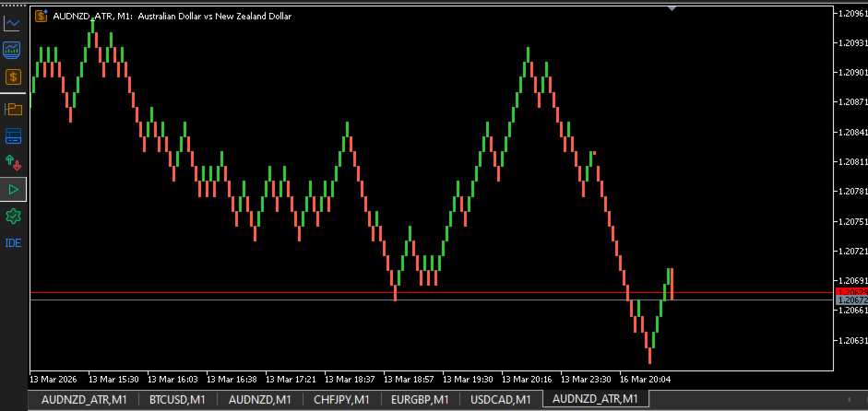Click the 1.20691 price scale value

pos(853,281)
